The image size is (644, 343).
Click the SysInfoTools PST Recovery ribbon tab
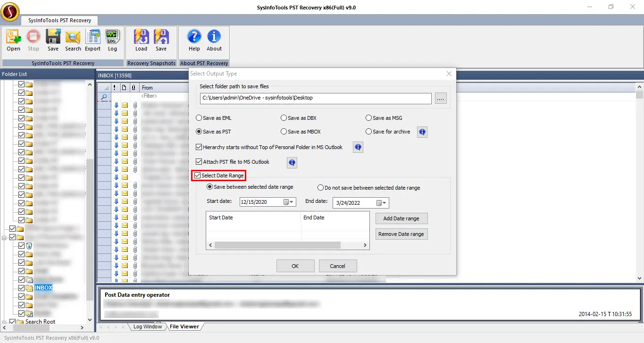[x=60, y=20]
